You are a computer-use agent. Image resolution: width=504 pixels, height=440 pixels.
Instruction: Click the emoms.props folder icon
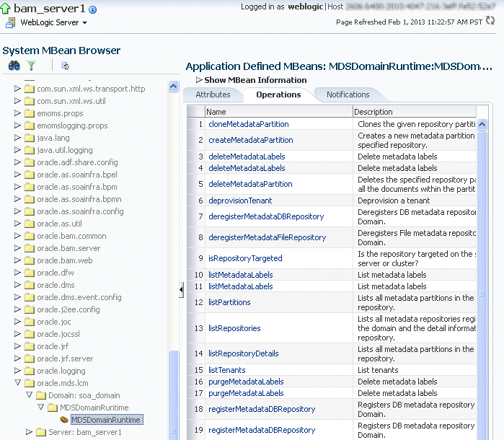tap(30, 113)
